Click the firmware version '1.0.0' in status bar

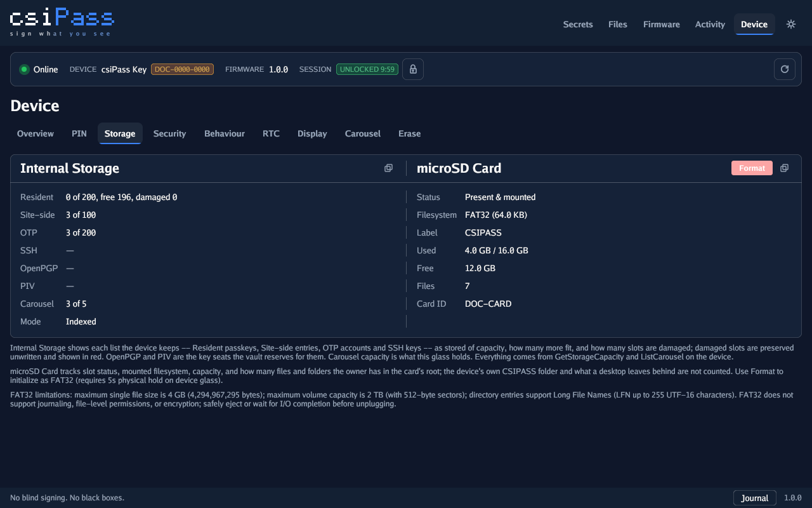click(x=278, y=69)
